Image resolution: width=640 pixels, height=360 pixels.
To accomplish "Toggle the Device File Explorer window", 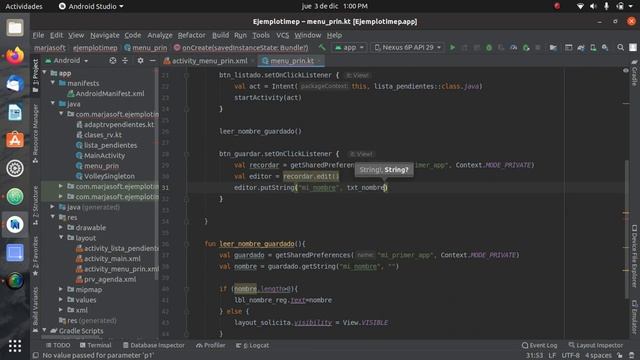I will [x=634, y=256].
